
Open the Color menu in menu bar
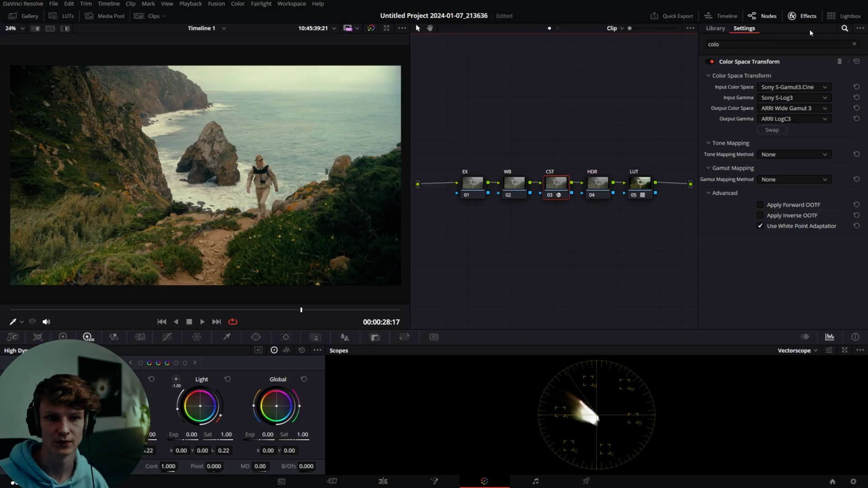pyautogui.click(x=238, y=4)
